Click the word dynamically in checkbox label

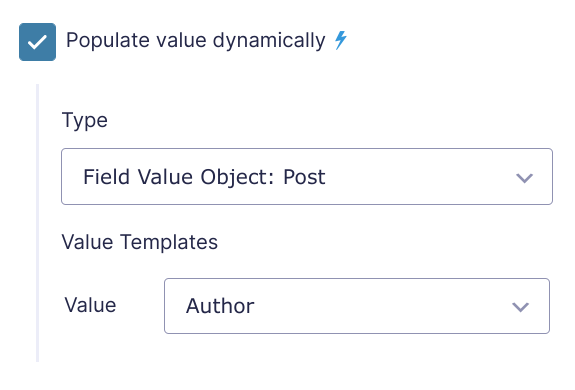[269, 40]
